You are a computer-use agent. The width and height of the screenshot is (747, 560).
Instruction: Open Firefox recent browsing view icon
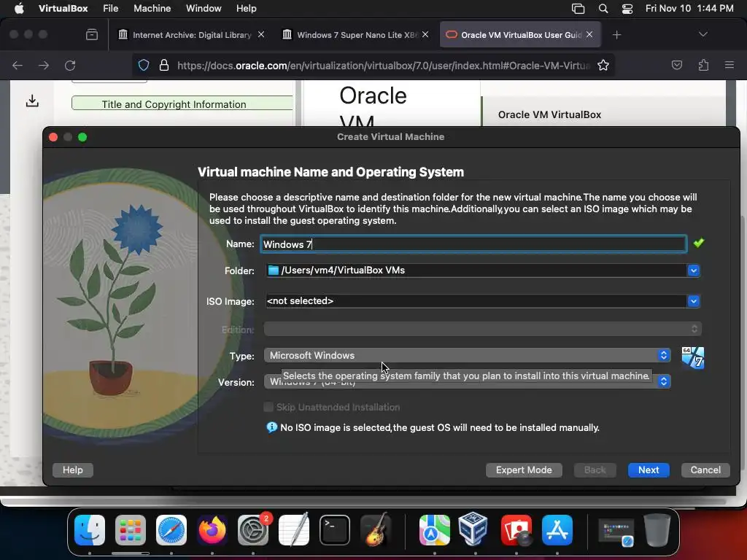[x=92, y=35]
